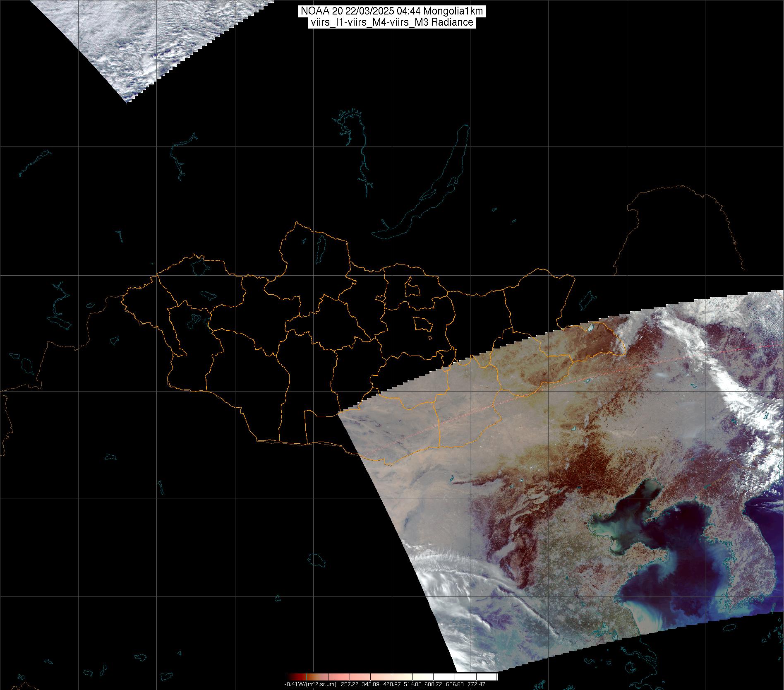Click the 'viirs_I1-viirs_M4-viirs_M3 Radiance' subtitle
This screenshot has width=784, height=690.
391,22
